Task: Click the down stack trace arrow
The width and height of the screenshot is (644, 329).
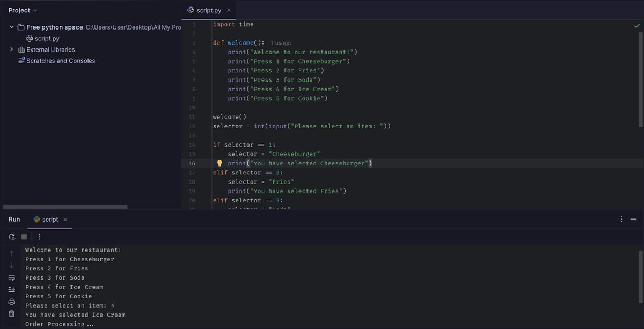Action: tap(12, 266)
